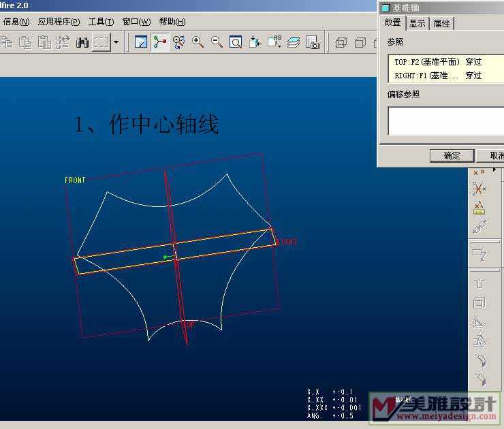This screenshot has height=429, width=504.
Task: Click the Paste Special toolbar icon
Action: pos(45,42)
